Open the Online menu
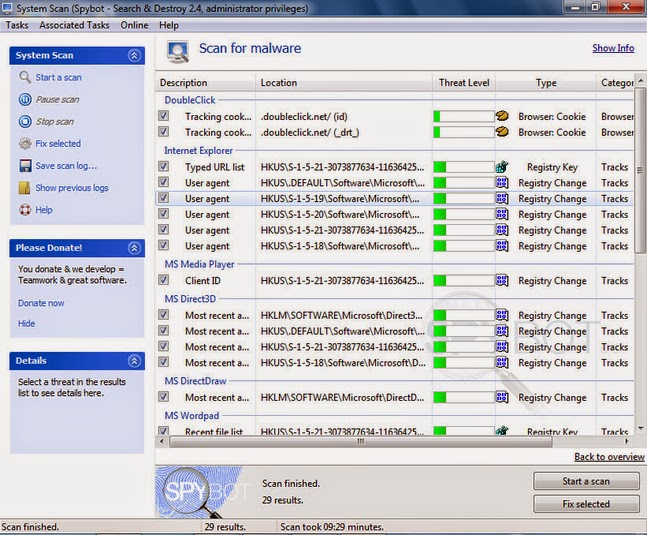Screen dimensions: 647x535 click(135, 25)
